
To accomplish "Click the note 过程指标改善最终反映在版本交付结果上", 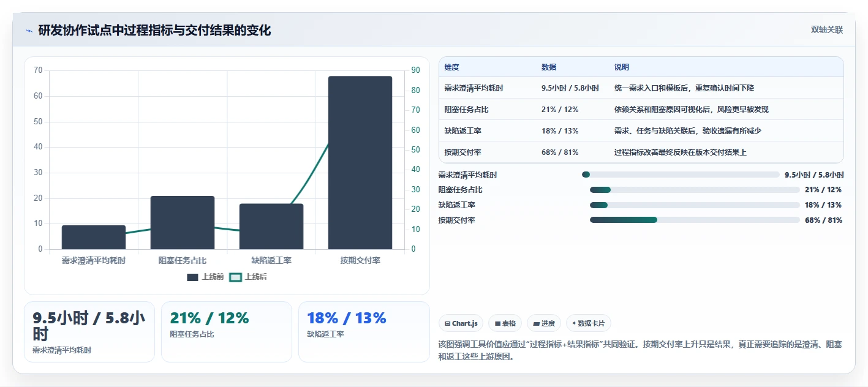I will point(681,152).
